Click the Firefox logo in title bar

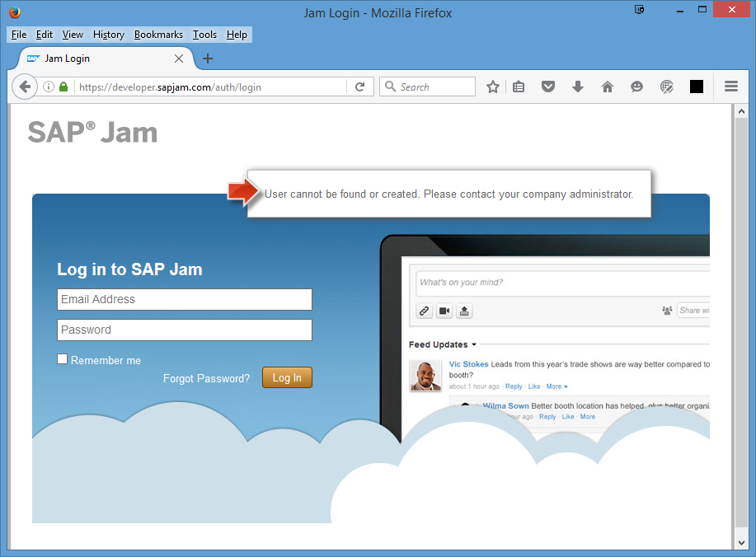click(x=15, y=12)
